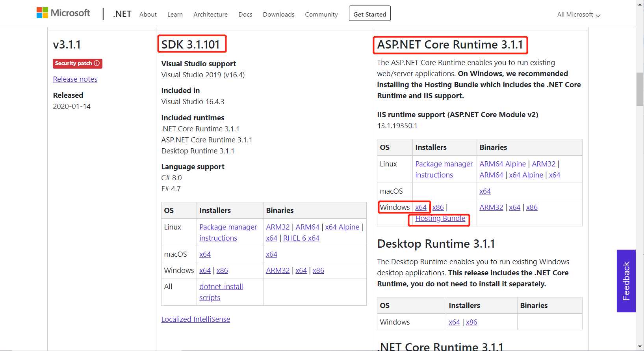Download the Windows Hosting Bundle
The width and height of the screenshot is (644, 351).
click(x=440, y=218)
